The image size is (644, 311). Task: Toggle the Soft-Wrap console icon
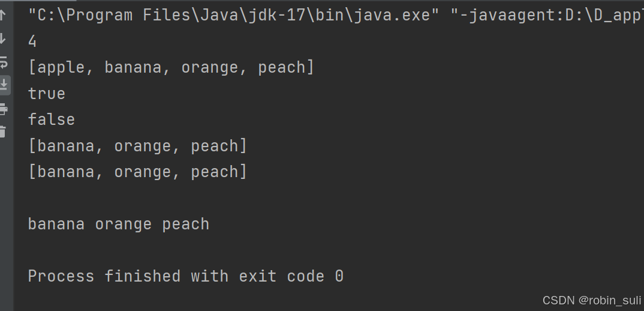[x=3, y=62]
